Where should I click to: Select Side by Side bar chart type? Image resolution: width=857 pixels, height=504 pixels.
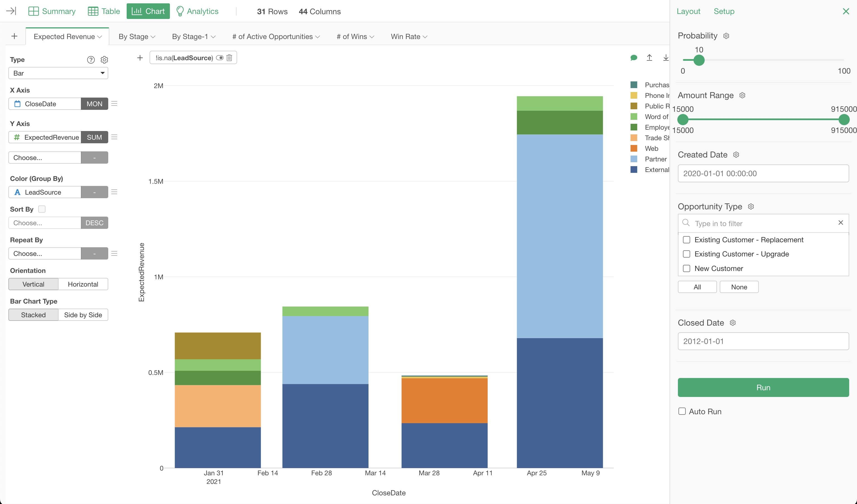click(83, 315)
